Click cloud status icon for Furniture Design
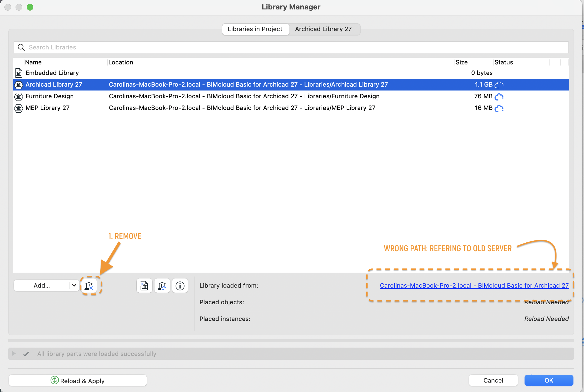Image resolution: width=584 pixels, height=392 pixels. point(499,96)
